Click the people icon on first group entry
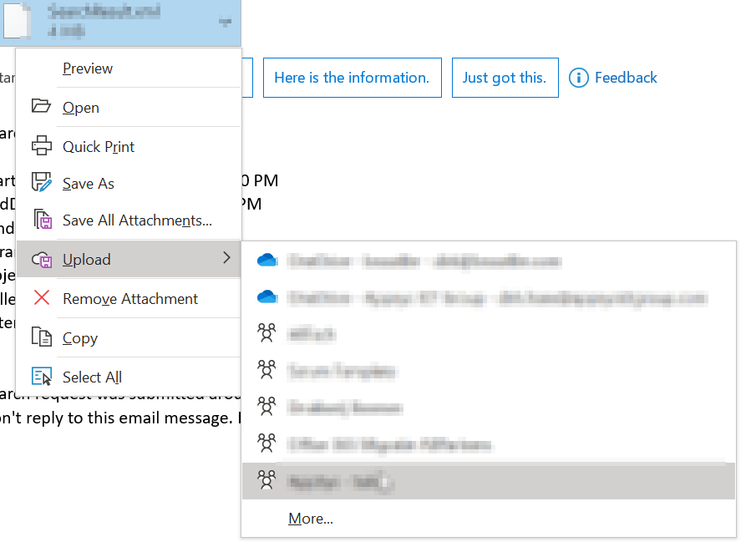 266,332
